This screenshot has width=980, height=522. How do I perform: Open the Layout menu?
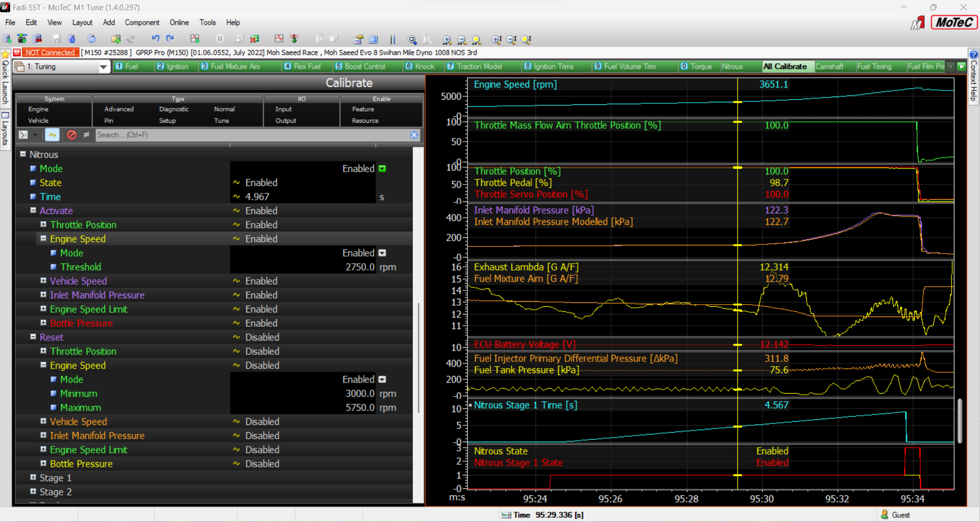click(x=82, y=22)
